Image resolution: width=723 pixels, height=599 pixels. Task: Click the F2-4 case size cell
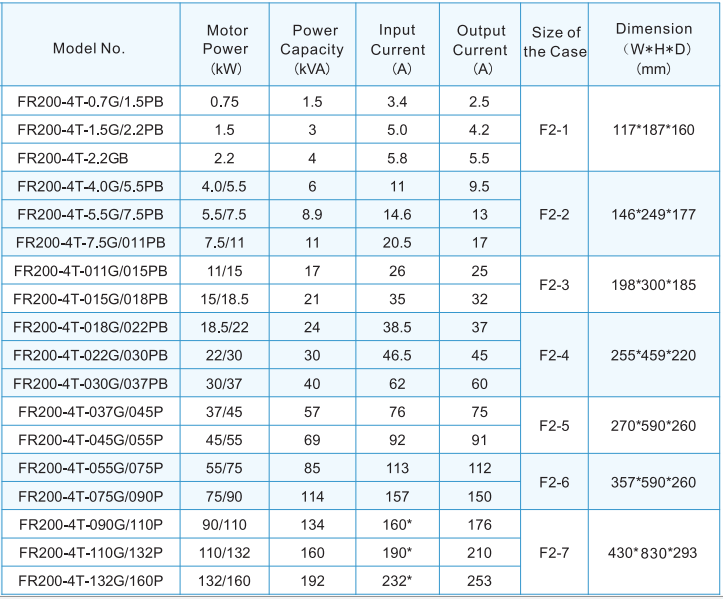(554, 355)
